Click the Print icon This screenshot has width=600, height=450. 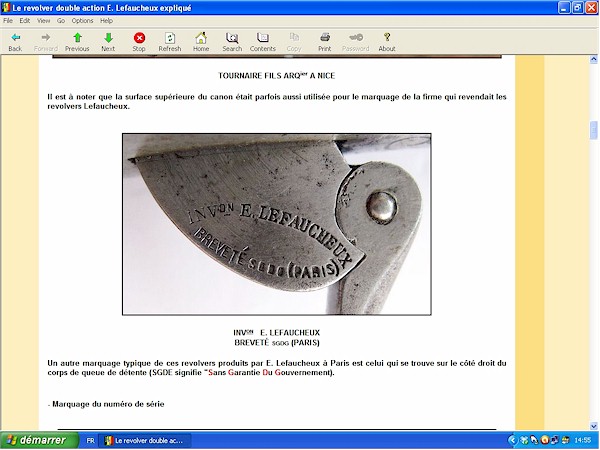click(x=325, y=38)
